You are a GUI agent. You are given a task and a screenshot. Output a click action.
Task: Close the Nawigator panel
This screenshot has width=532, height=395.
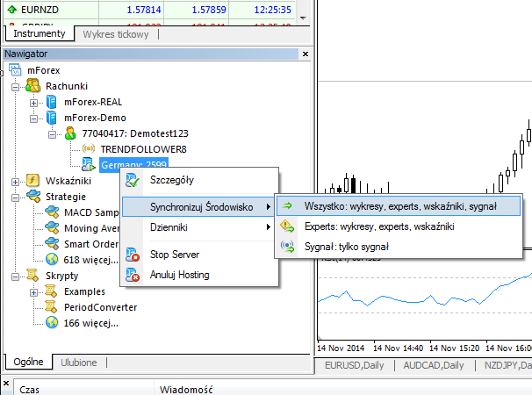[306, 54]
